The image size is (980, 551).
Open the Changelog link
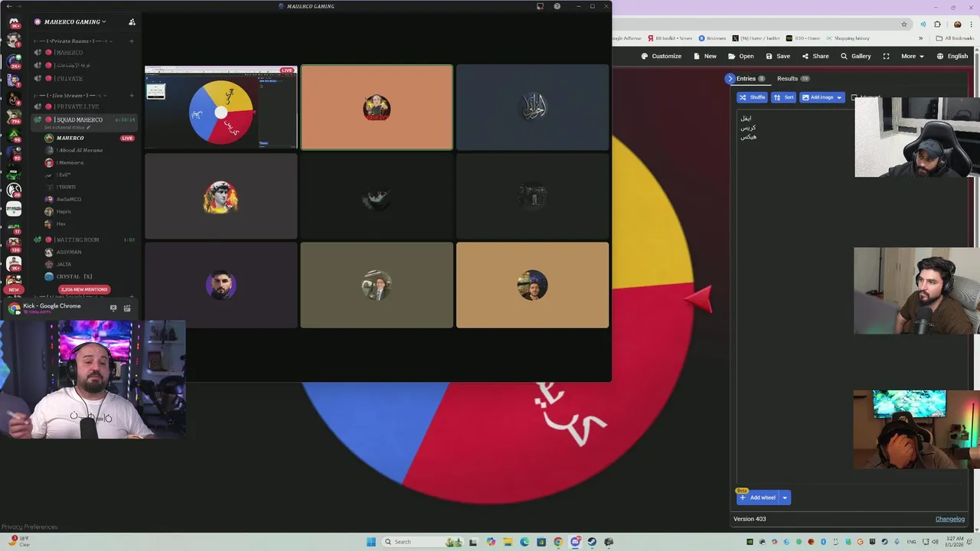click(950, 519)
